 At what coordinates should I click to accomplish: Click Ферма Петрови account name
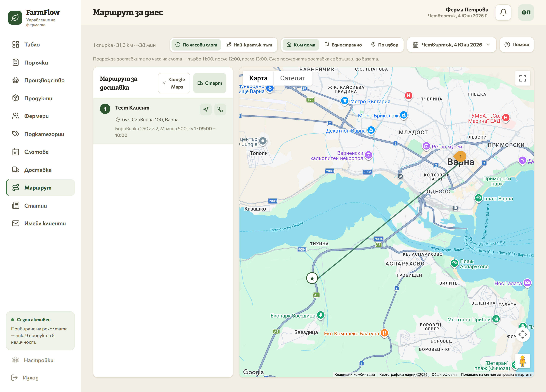(x=467, y=10)
